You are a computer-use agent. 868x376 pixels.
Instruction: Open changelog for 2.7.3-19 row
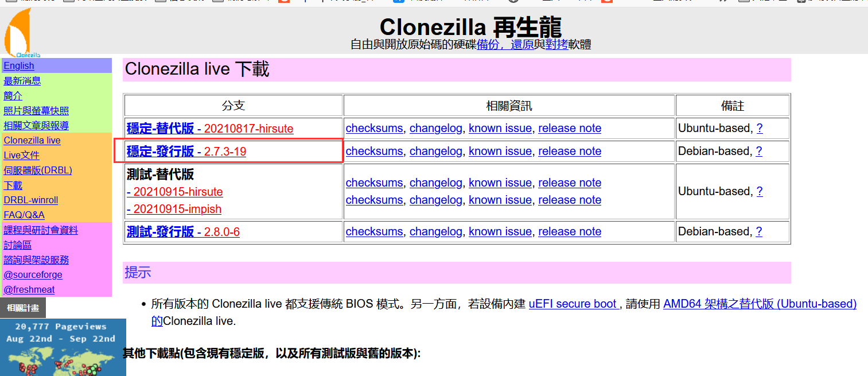point(435,152)
